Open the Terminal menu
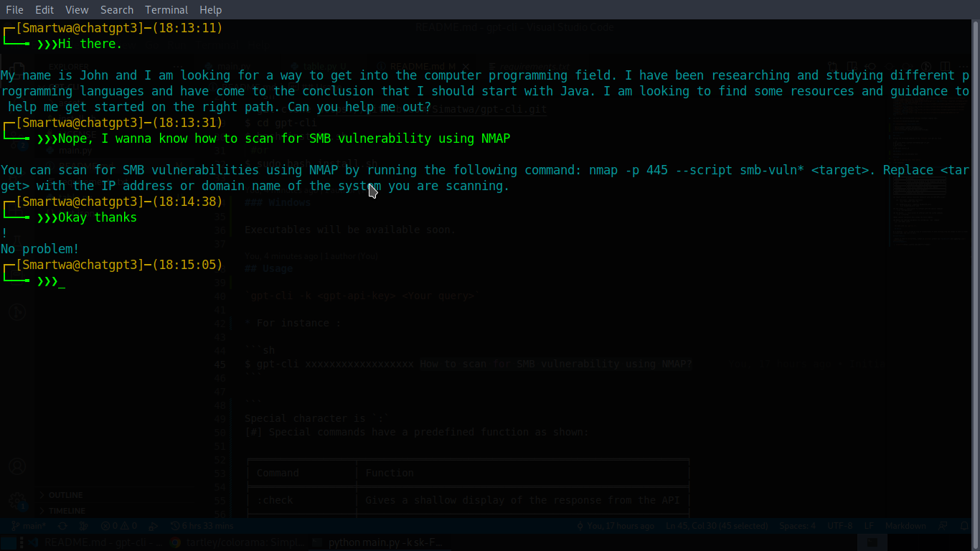980x551 pixels. [166, 9]
